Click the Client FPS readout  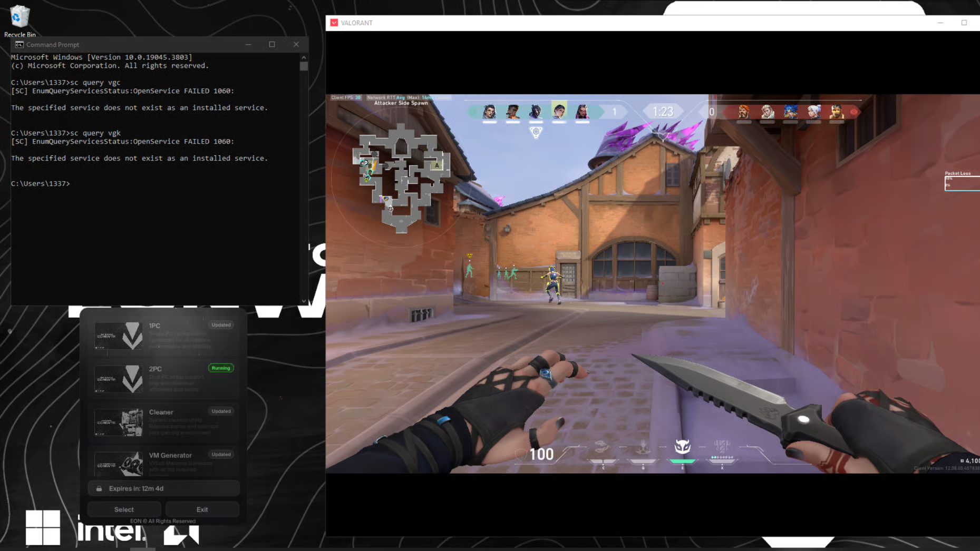346,97
